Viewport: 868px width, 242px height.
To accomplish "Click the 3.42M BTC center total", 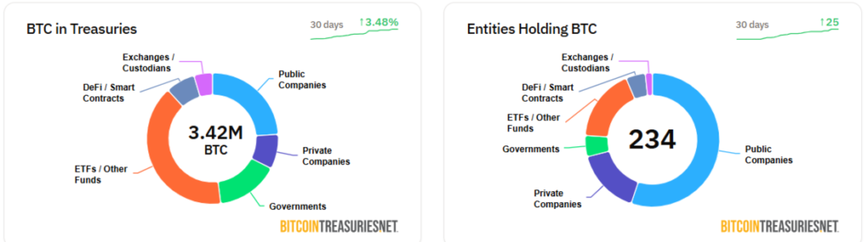I will (215, 140).
